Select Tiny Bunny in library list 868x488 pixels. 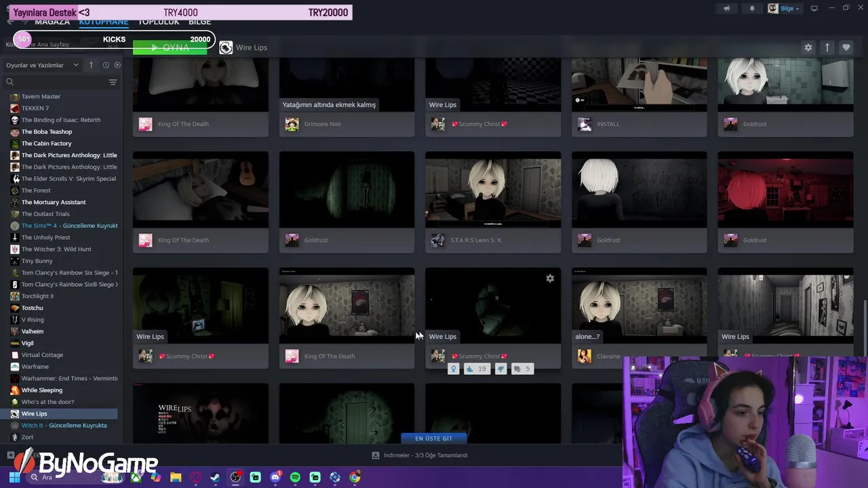coord(37,261)
